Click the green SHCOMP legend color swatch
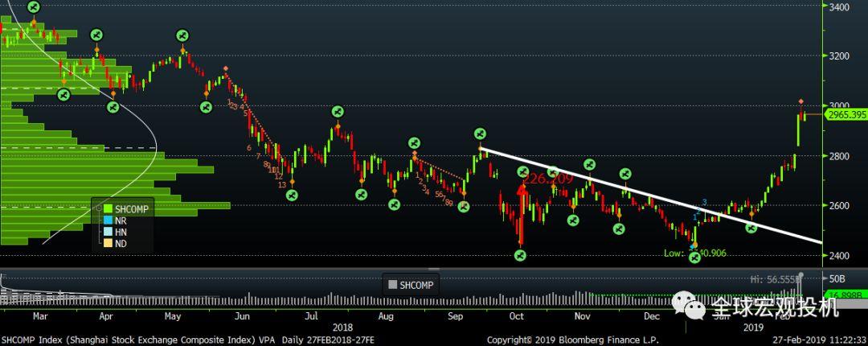868x346 pixels. click(x=107, y=208)
